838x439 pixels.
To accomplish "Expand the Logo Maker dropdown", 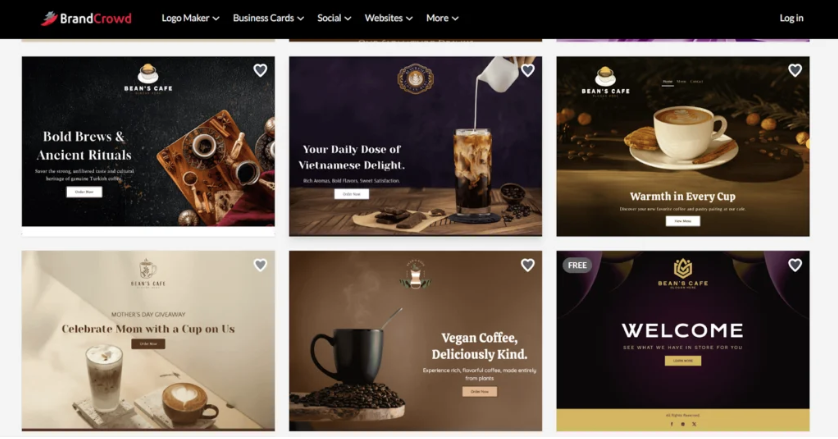I will click(x=190, y=18).
